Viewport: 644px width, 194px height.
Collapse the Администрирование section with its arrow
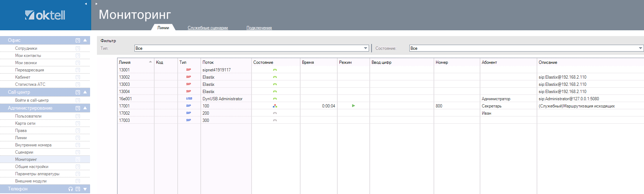pos(85,108)
